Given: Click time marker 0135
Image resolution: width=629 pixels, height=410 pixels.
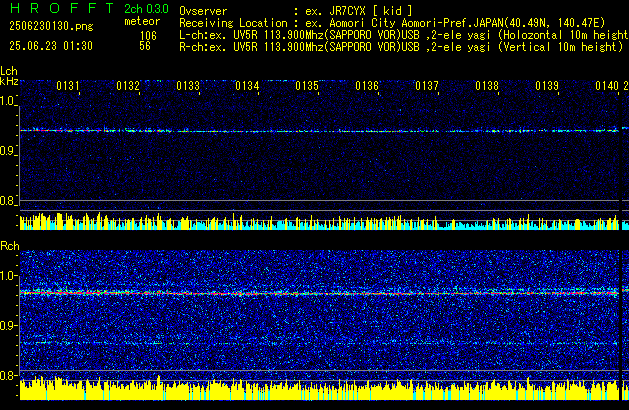Looking at the screenshot, I should [307, 86].
